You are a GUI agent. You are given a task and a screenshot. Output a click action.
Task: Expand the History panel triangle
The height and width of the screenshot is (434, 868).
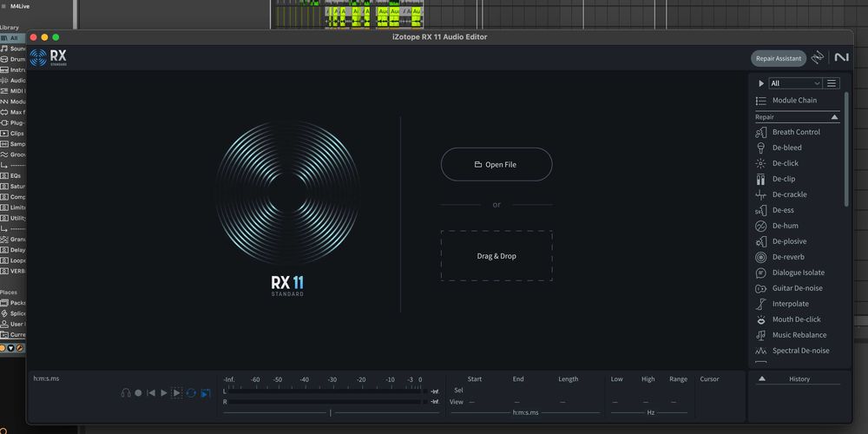762,378
